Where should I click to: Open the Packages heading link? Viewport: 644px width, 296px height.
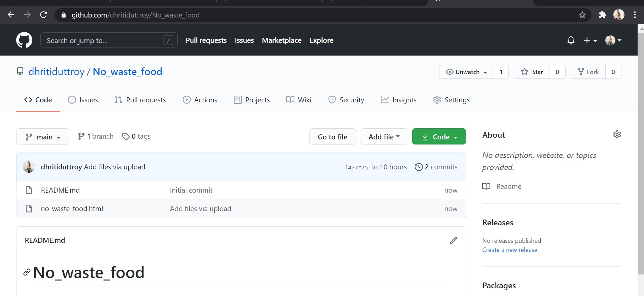499,286
